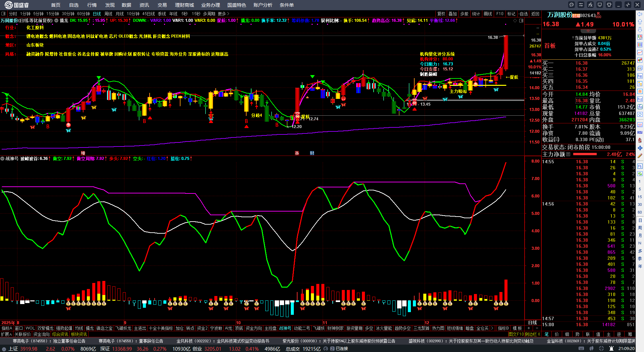Click the down arrow icon in right sidebar

(640, 30)
